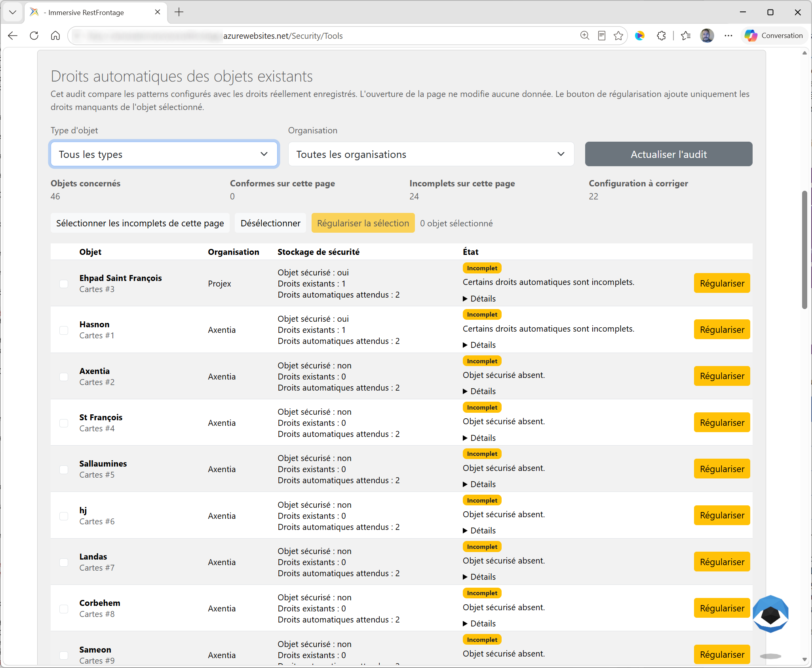Check the Ehpad Saint François row checkbox

tap(64, 284)
